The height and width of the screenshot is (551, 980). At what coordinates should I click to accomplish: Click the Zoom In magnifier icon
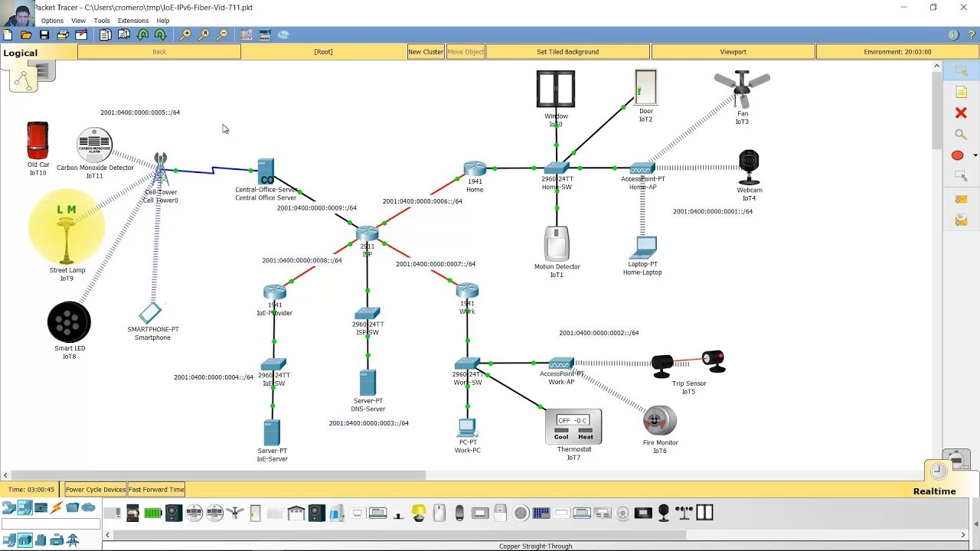point(185,34)
